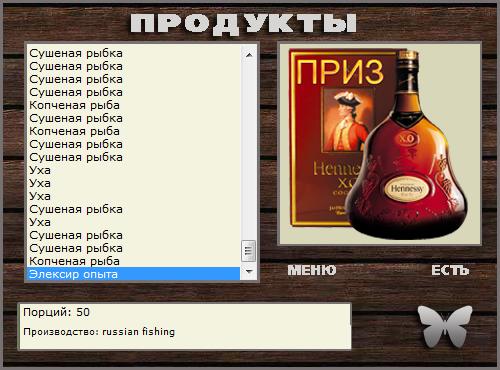Click the butterfly icon
500x370 pixels.
[445, 327]
